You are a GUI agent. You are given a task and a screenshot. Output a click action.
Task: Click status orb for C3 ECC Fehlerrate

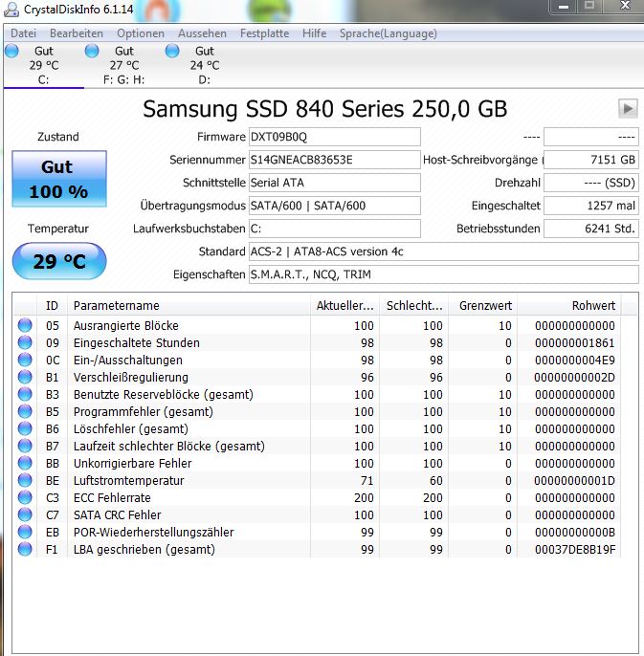tap(25, 497)
